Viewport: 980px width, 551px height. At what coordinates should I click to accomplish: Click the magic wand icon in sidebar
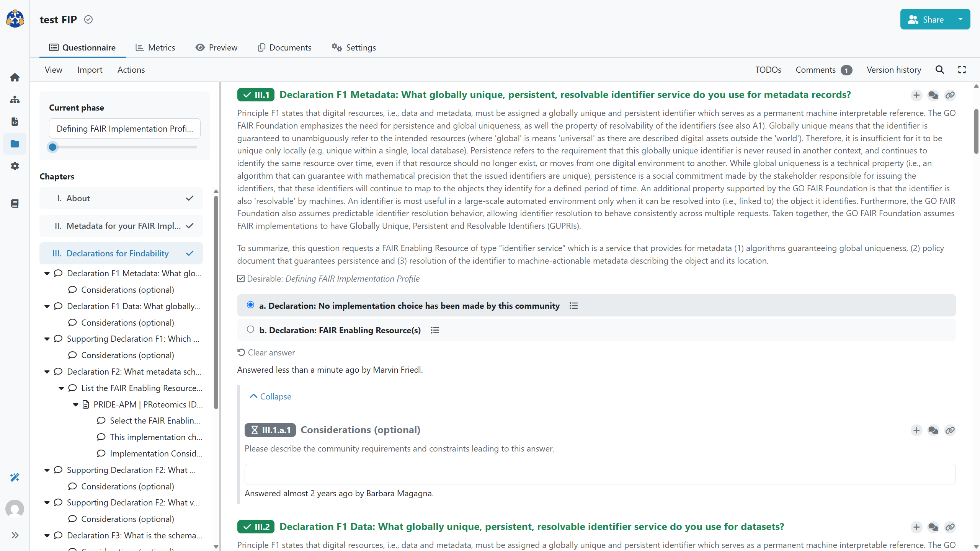(x=15, y=478)
